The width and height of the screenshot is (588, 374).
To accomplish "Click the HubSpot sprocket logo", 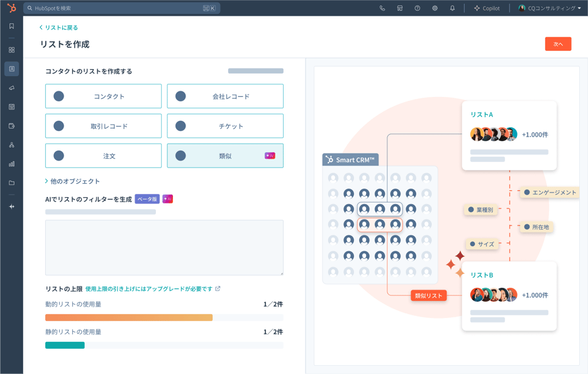I will coord(11,8).
